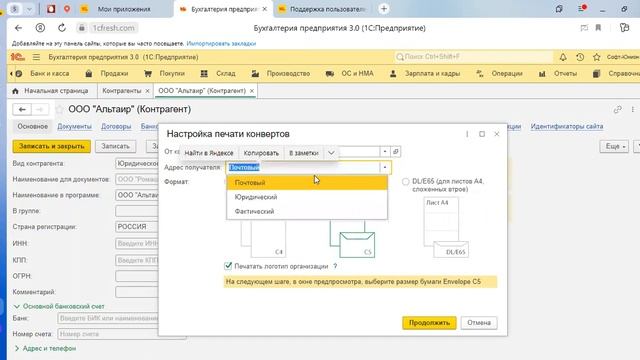Screen dimensions: 640x360
Task: Switch to the Контрагенты tab
Action: (x=122, y=91)
